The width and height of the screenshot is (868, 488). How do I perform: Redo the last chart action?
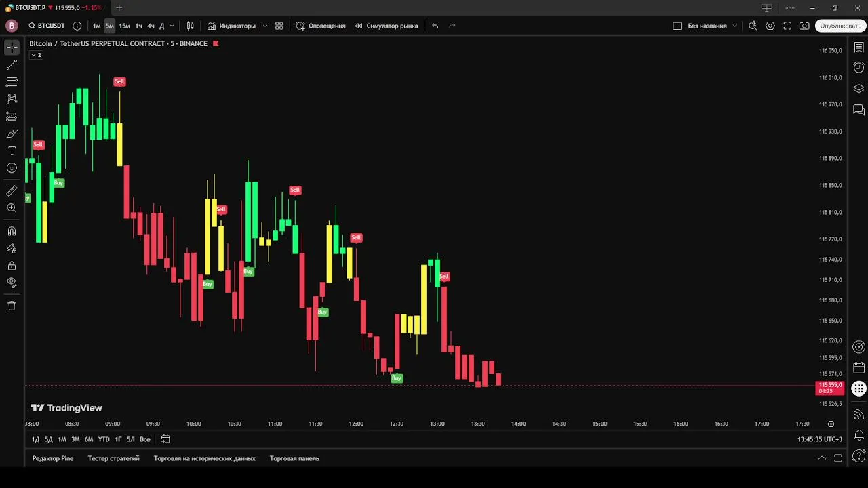tap(452, 26)
